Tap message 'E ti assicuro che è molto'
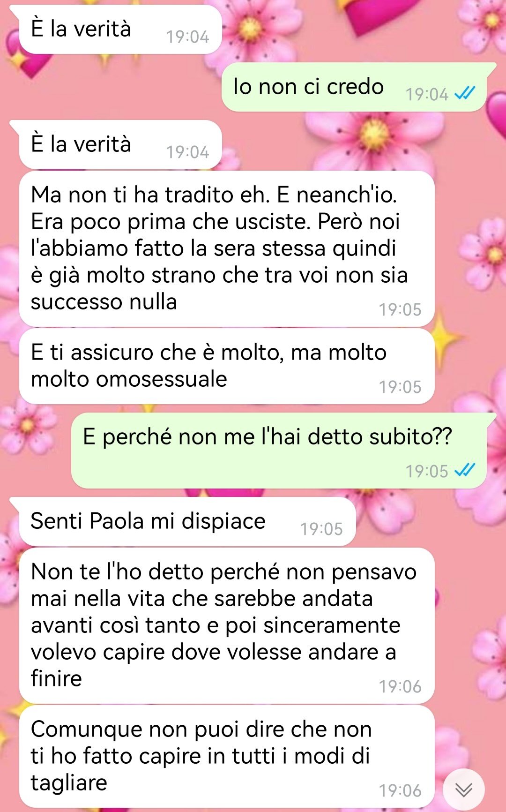Image resolution: width=506 pixels, height=812 pixels. click(x=227, y=366)
